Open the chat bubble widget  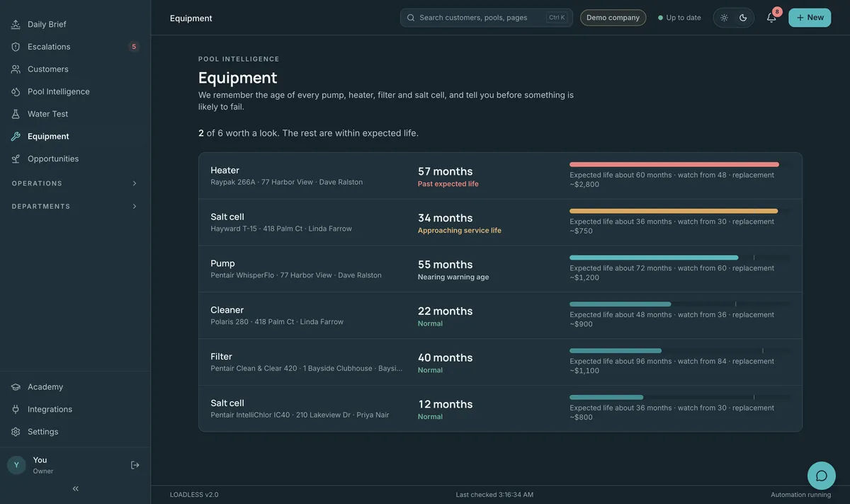[822, 476]
